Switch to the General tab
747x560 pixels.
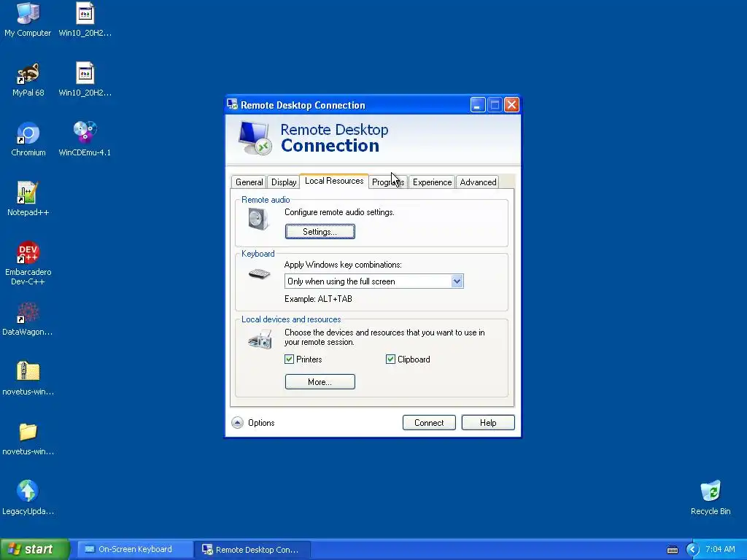click(249, 182)
